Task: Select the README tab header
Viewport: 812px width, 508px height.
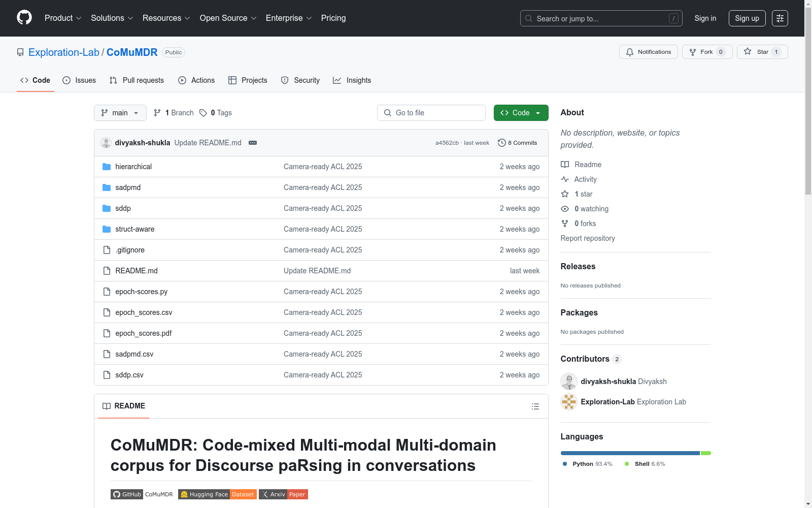Action: point(124,406)
